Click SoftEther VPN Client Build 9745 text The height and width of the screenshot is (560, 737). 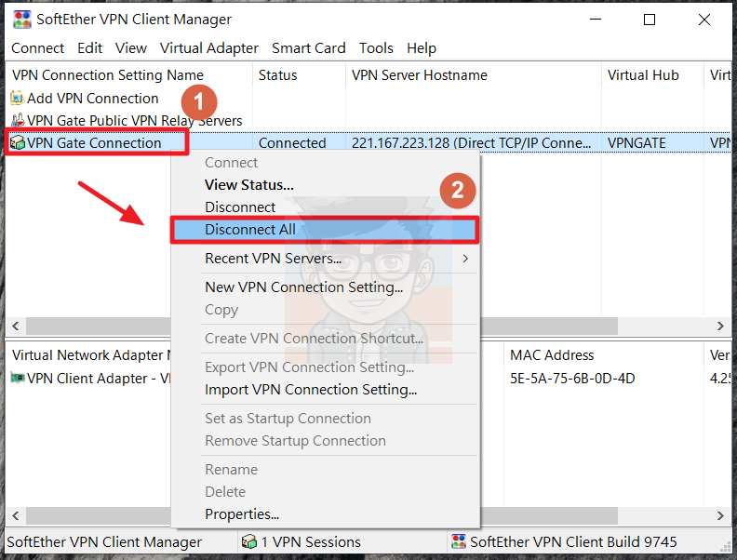coord(573,542)
